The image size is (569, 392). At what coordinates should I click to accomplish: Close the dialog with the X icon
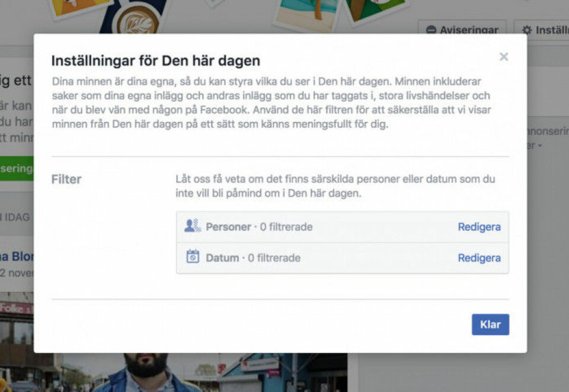pyautogui.click(x=504, y=57)
